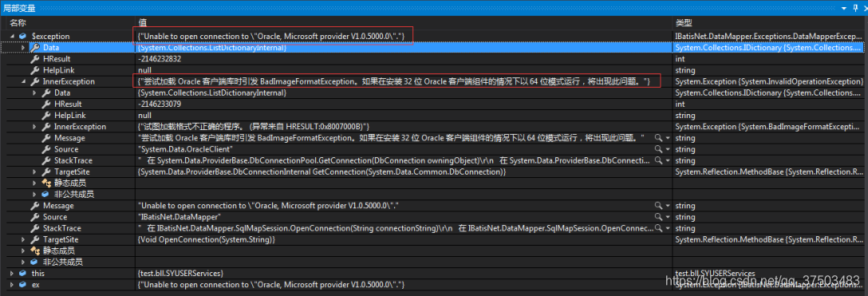
Task: Expand the InnerException node of type BadImageFormatException
Action: 35,127
